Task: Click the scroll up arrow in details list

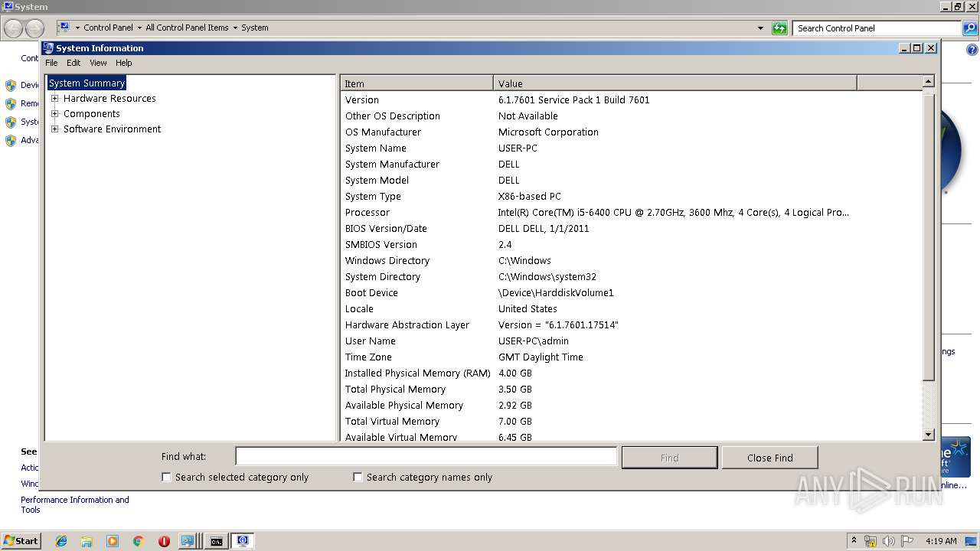Action: [x=929, y=81]
